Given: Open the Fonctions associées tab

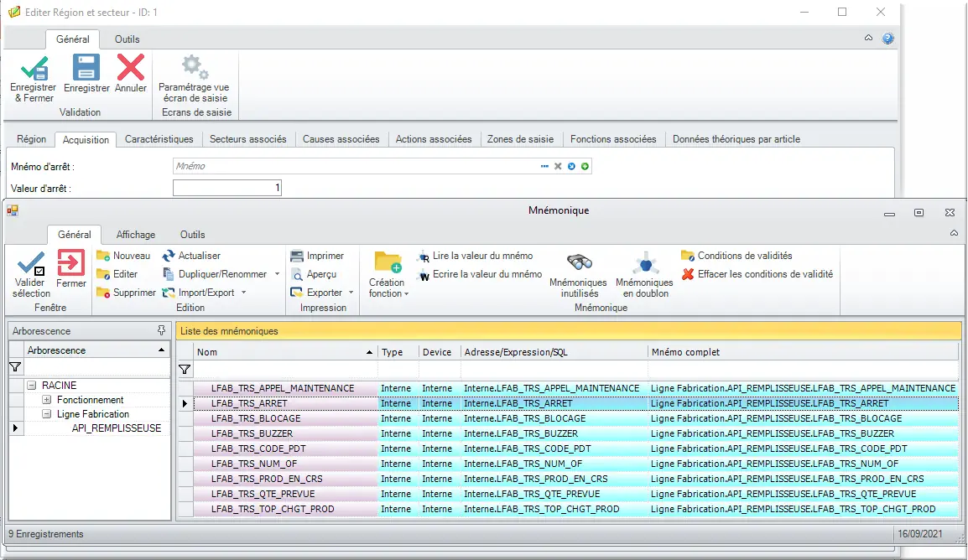Looking at the screenshot, I should coord(613,139).
